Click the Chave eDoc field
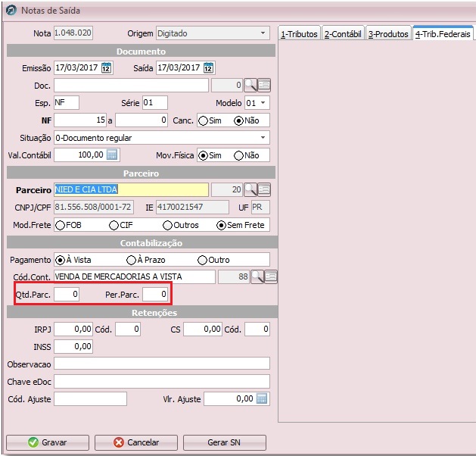Screen dimensions: 476x456 (162, 381)
